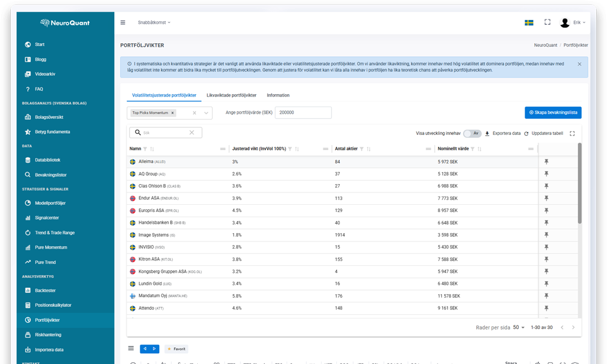Screen dimensions: 607x364
Task: Click the filter icon in Namn column
Action: [x=145, y=149]
